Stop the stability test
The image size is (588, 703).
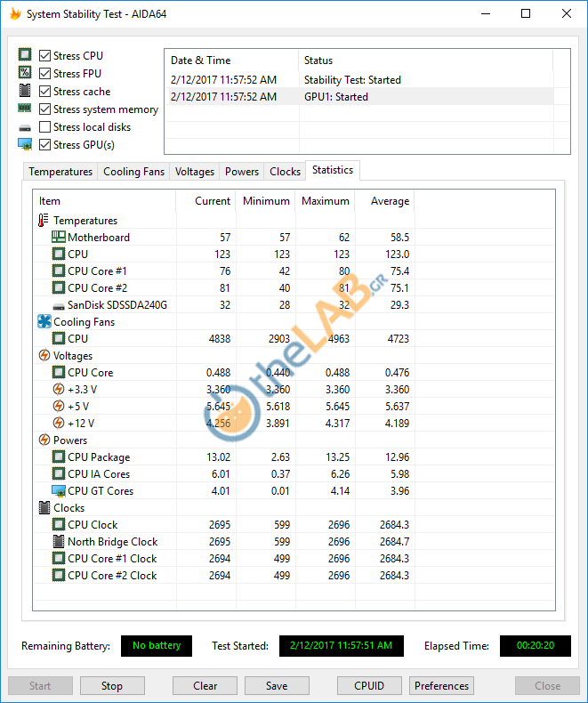point(112,686)
